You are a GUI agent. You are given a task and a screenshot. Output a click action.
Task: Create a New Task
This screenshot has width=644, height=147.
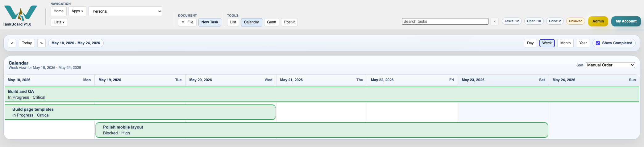click(x=210, y=22)
